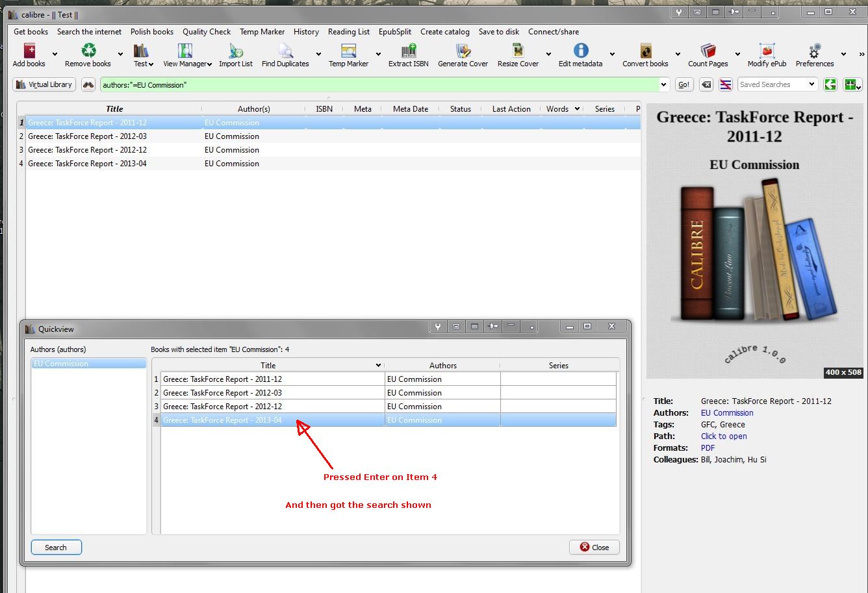
Task: Expand the Preferences dropdown arrow
Action: (843, 54)
